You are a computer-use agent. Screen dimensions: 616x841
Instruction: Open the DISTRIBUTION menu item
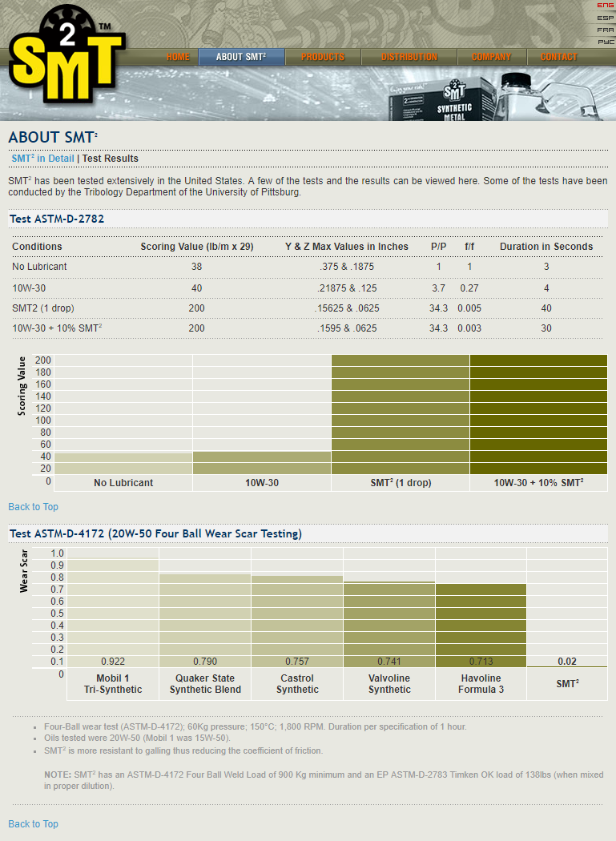tap(409, 57)
